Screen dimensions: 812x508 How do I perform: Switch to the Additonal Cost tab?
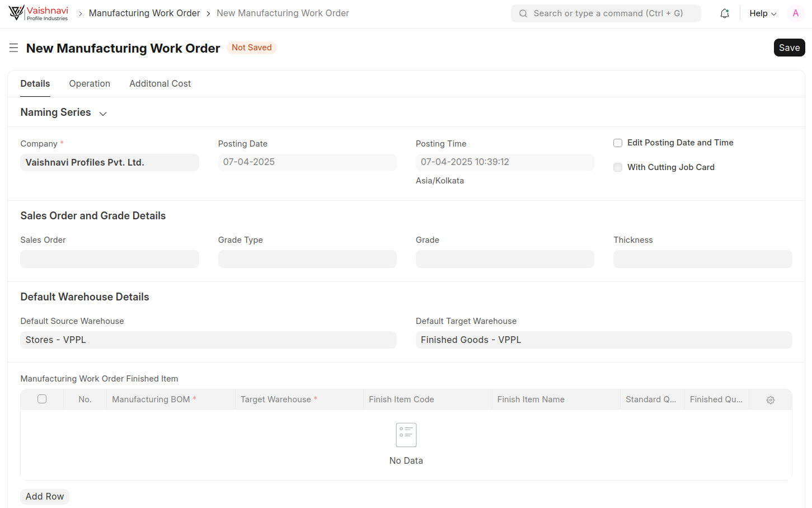pyautogui.click(x=160, y=83)
